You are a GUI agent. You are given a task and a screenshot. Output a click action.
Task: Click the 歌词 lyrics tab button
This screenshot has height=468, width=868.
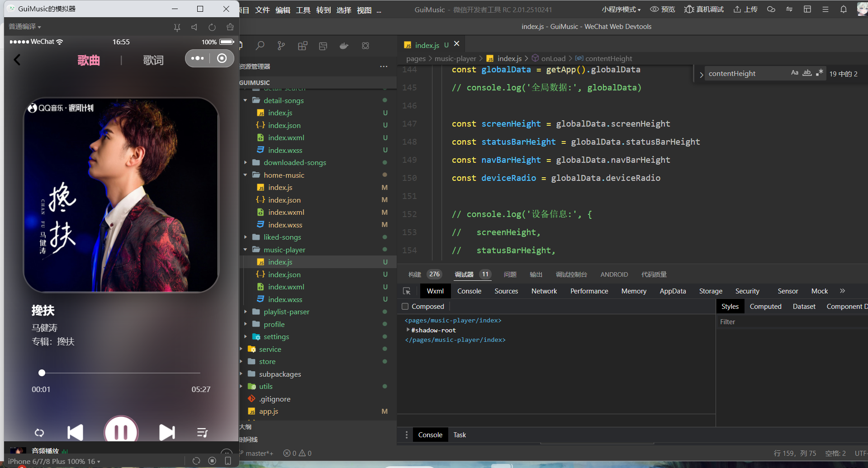pos(153,60)
